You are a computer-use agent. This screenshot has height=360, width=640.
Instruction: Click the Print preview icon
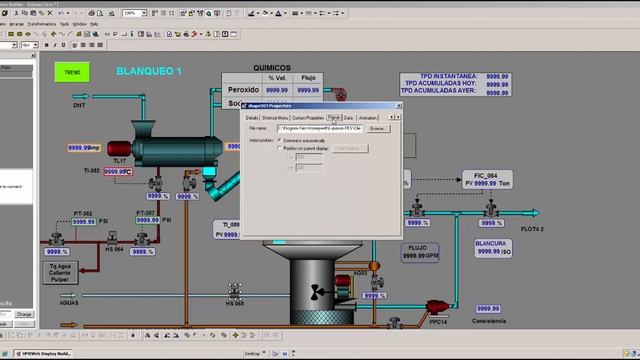[x=100, y=13]
